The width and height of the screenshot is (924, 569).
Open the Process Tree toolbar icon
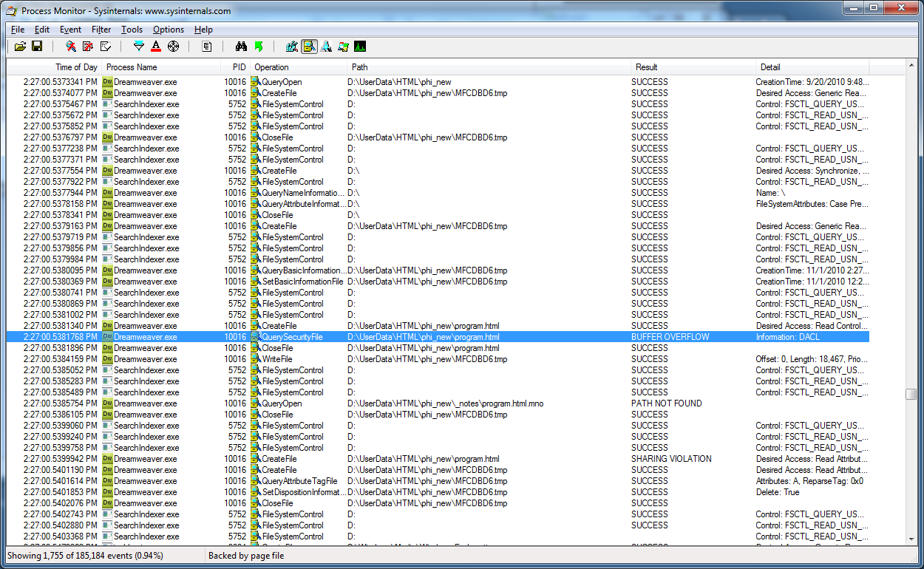pyautogui.click(x=207, y=47)
